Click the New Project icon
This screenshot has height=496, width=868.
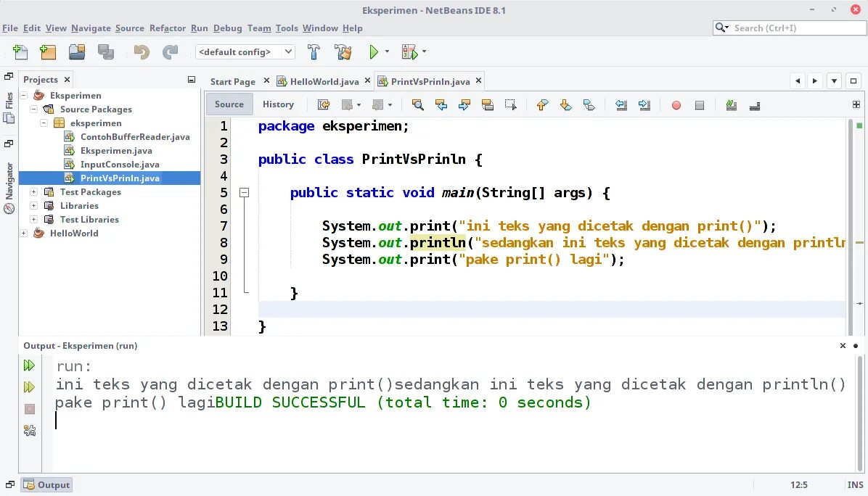point(48,52)
